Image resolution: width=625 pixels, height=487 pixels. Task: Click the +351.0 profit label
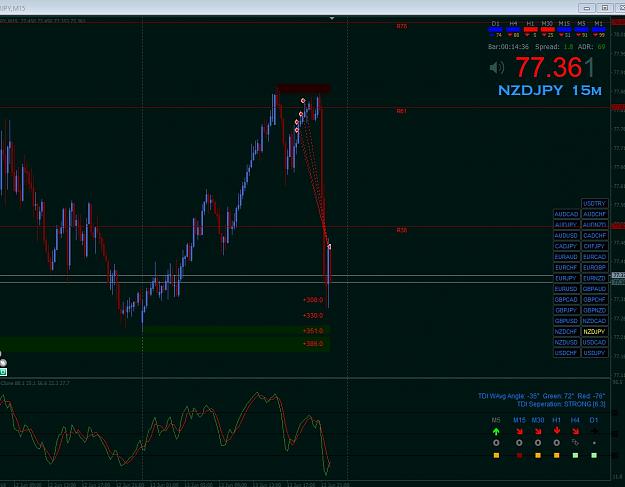(313, 331)
